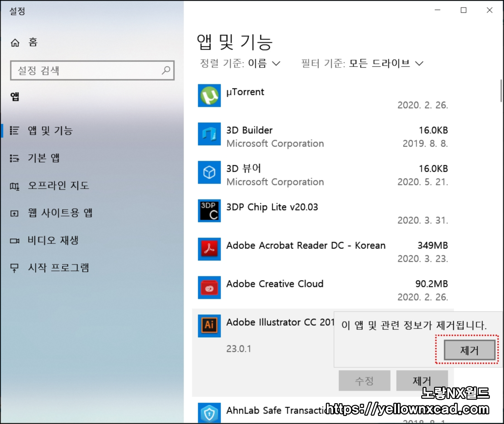
Task: Click the 349MB size value
Action: pyautogui.click(x=433, y=245)
